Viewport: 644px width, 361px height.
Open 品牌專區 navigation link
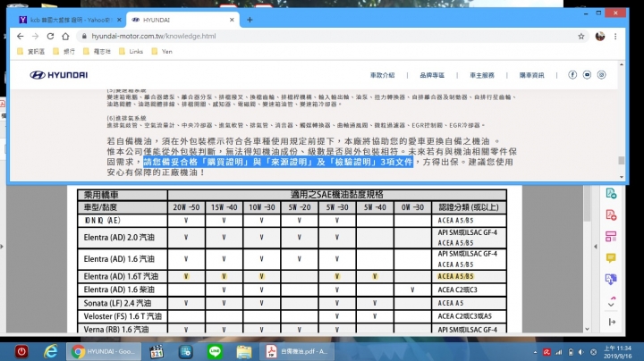click(x=432, y=75)
